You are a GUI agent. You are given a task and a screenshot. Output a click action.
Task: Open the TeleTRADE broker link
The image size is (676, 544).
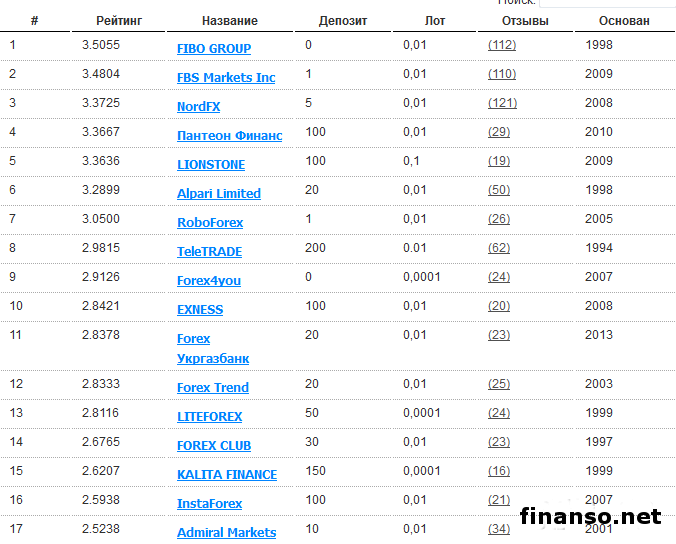(x=209, y=251)
